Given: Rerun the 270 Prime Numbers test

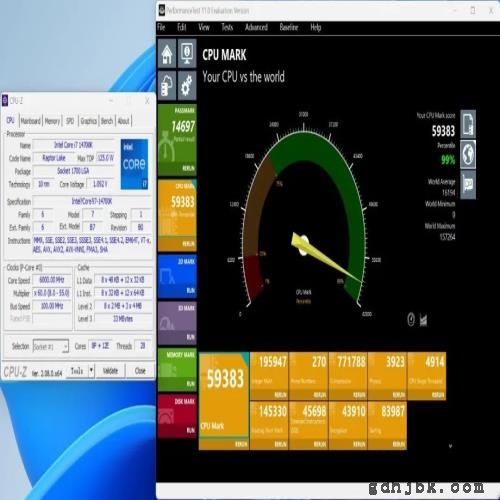Looking at the screenshot, I should (x=320, y=395).
